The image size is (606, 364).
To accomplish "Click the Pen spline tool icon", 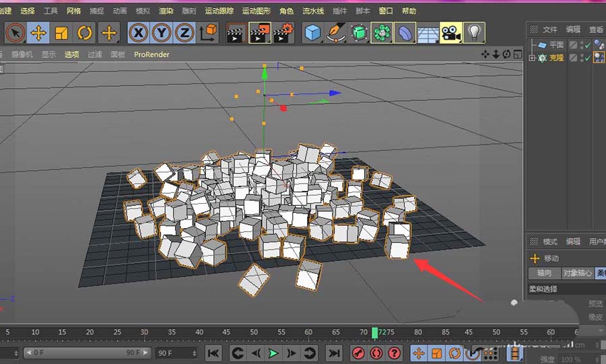I will point(335,32).
